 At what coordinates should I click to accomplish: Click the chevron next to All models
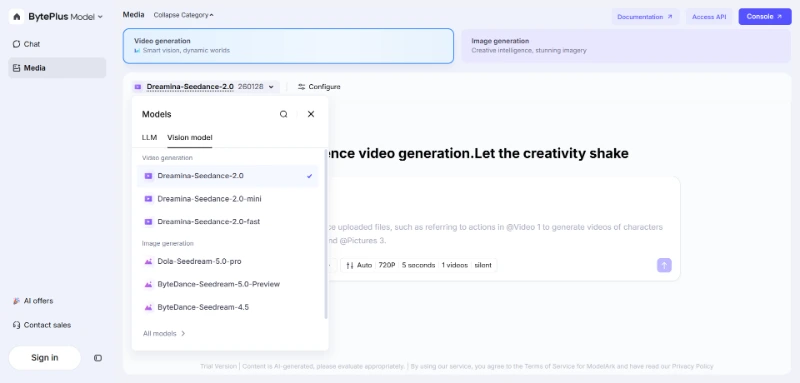pyautogui.click(x=183, y=334)
